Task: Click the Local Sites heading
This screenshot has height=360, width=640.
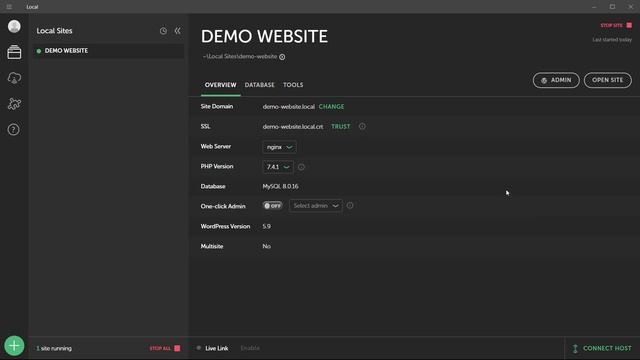Action: coord(54,31)
